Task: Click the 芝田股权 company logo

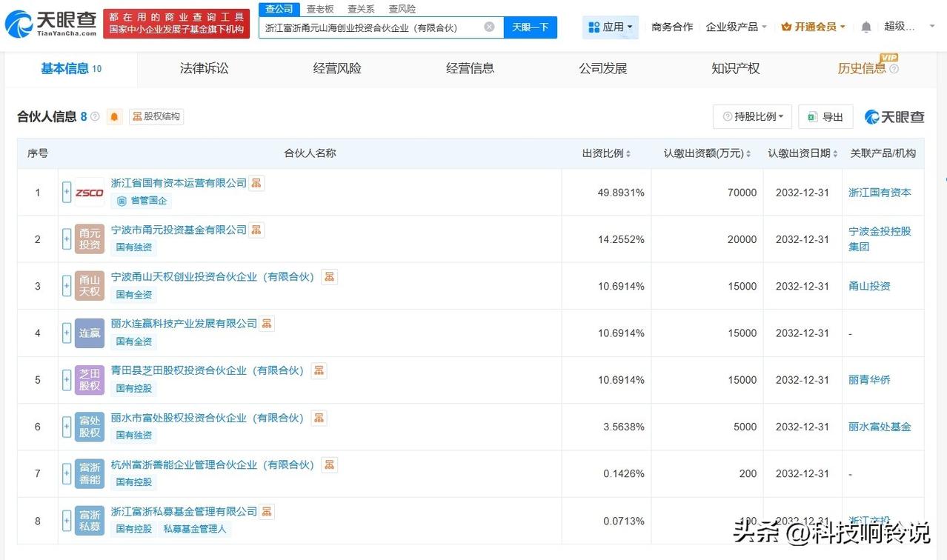Action: pyautogui.click(x=90, y=380)
